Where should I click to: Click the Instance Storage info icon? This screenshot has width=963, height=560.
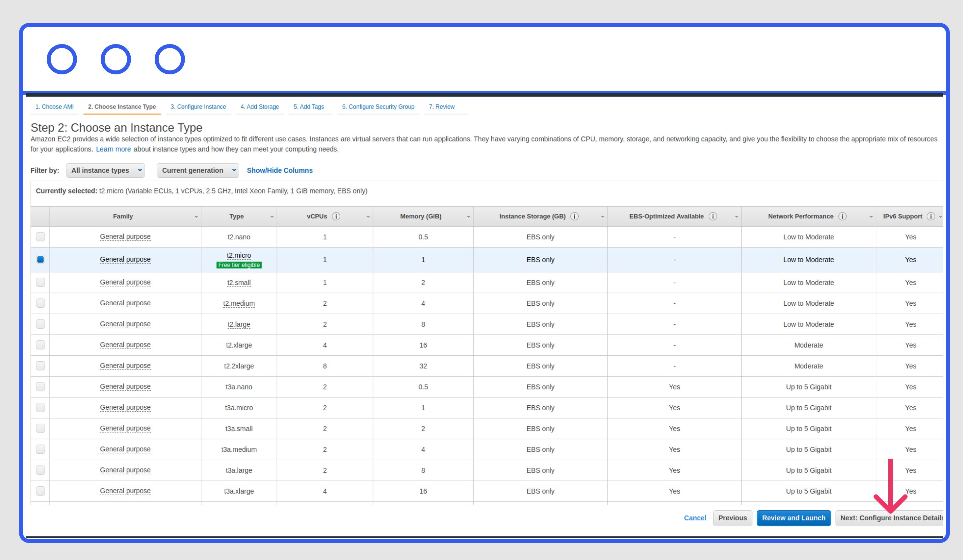[574, 216]
